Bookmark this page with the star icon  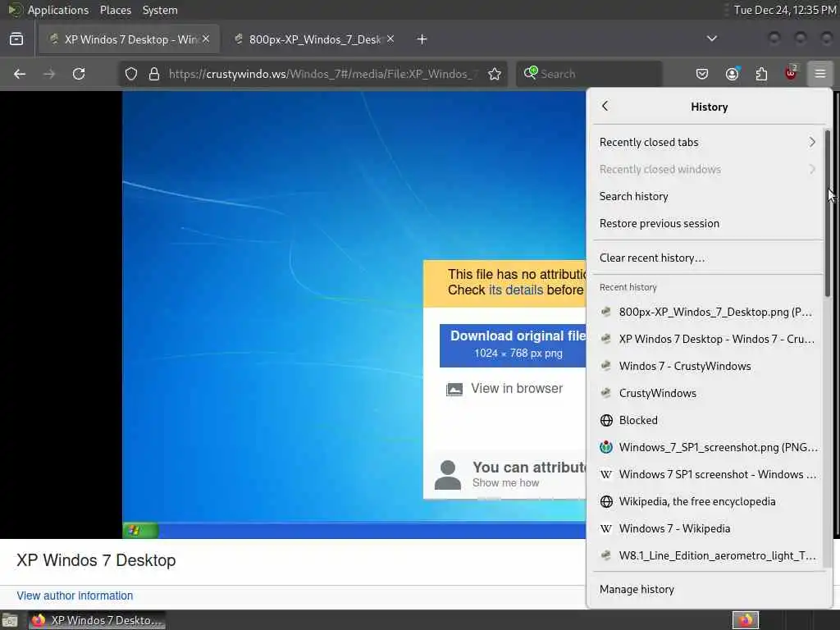(495, 74)
